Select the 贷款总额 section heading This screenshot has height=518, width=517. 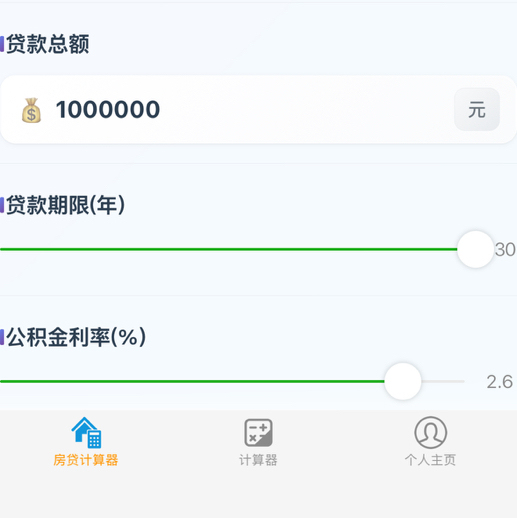point(48,44)
